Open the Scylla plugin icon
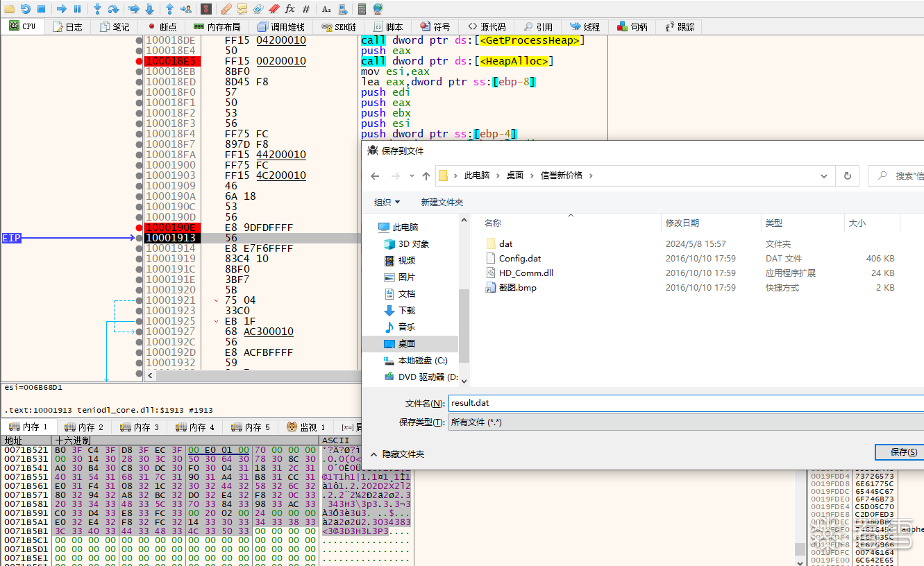Screen dimensions: 924x566 coord(205,9)
